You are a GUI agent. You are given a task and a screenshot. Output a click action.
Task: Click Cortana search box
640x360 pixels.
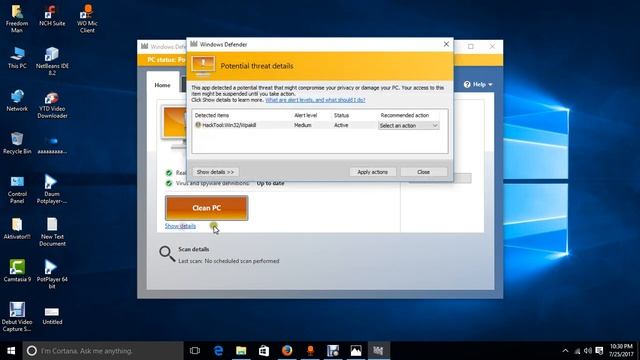[x=103, y=351]
